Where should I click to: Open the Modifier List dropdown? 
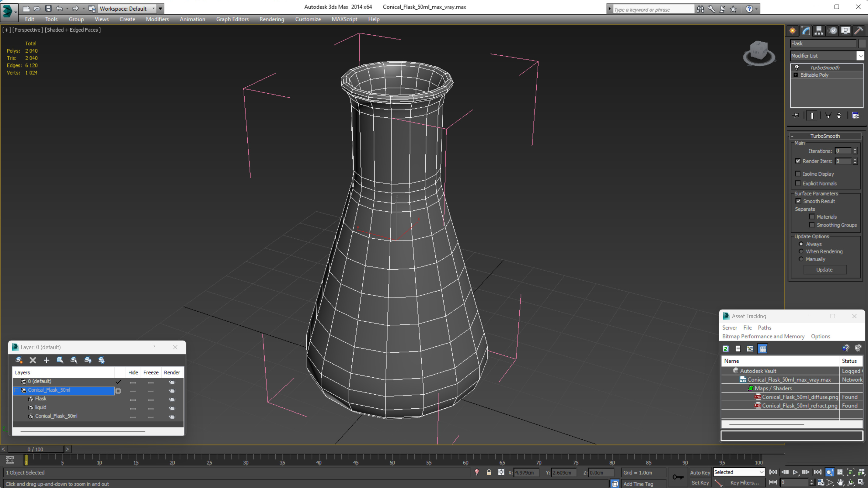point(860,56)
